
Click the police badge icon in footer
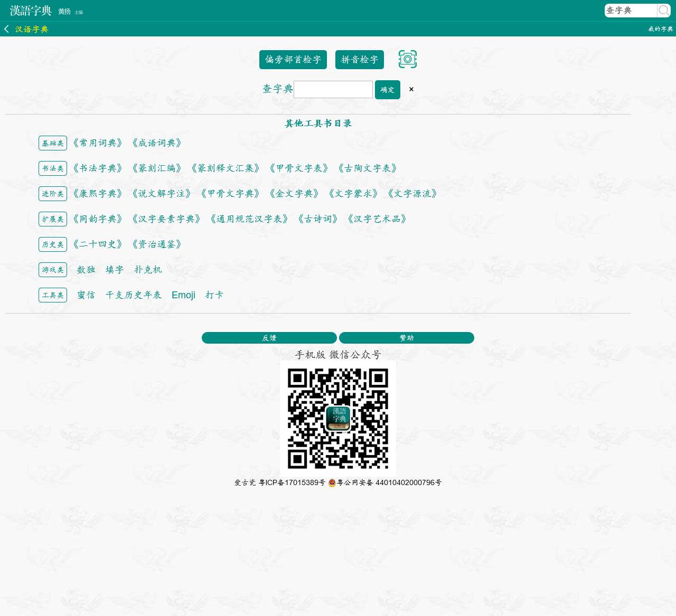(x=332, y=482)
